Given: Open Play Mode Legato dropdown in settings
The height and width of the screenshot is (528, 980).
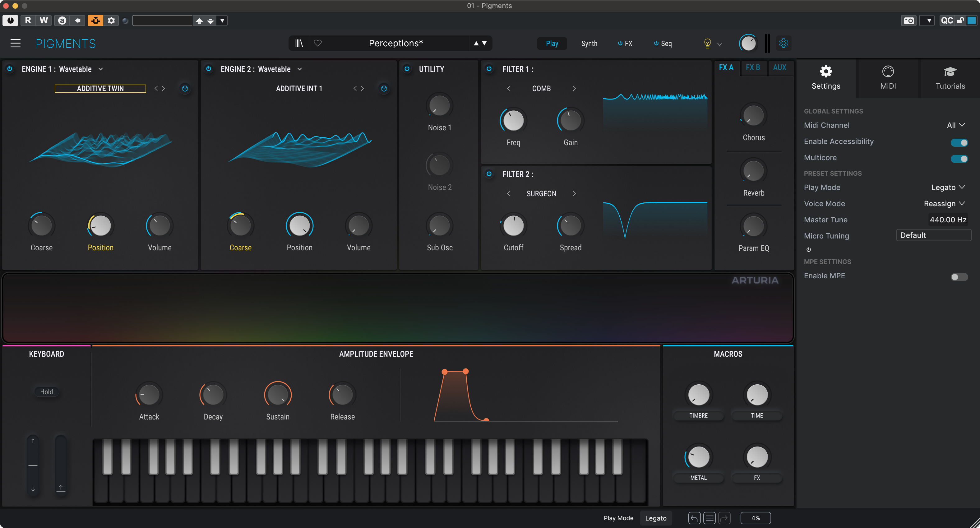Looking at the screenshot, I should pos(948,188).
